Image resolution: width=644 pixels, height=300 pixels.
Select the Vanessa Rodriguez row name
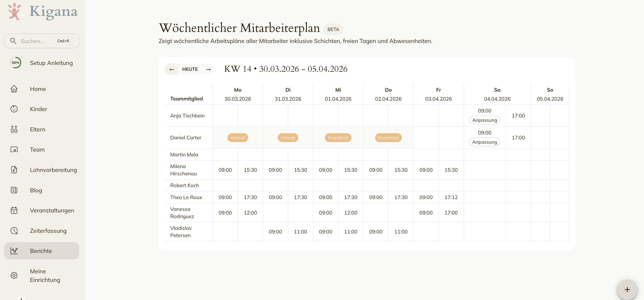[x=182, y=213]
